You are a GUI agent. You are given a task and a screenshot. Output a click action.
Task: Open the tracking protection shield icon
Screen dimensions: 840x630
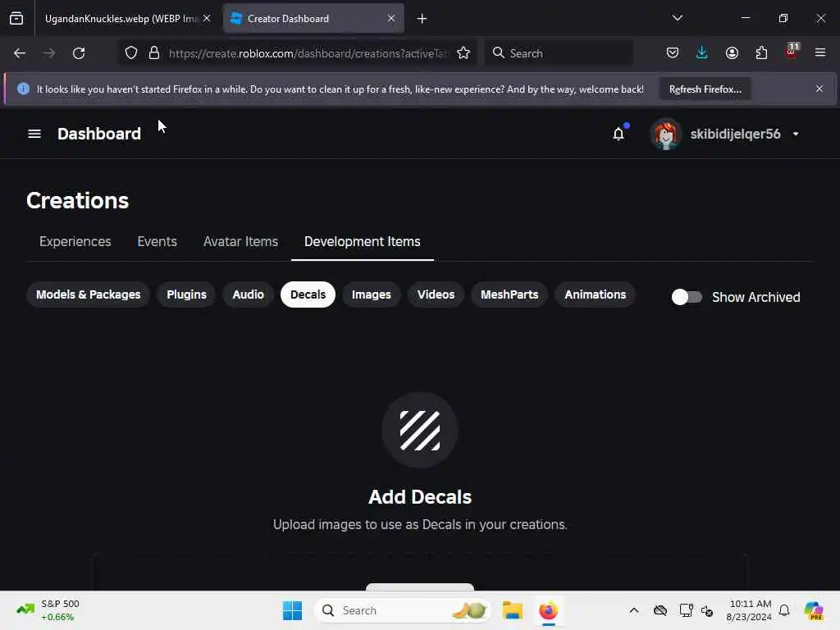[131, 53]
